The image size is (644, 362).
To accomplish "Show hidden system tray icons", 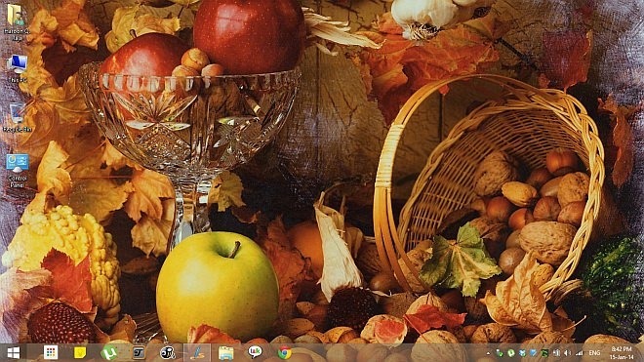I will (x=488, y=353).
